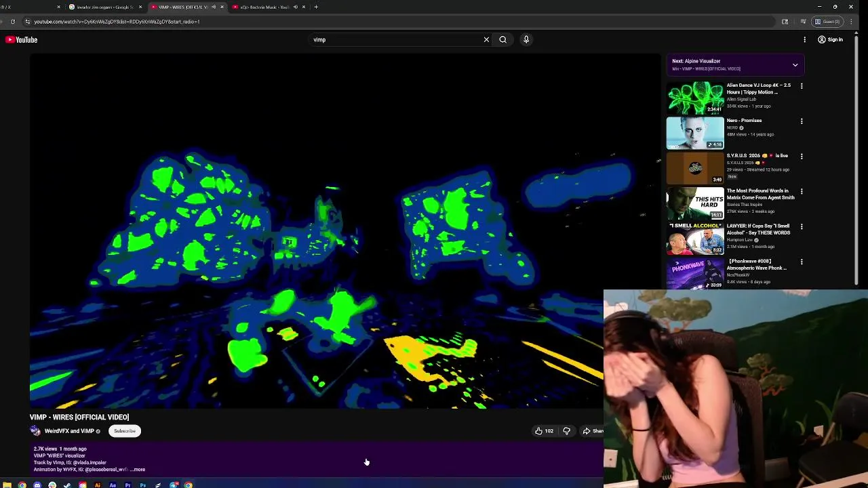Dislike the video with thumbs-down icon
This screenshot has width=868, height=488.
(567, 430)
